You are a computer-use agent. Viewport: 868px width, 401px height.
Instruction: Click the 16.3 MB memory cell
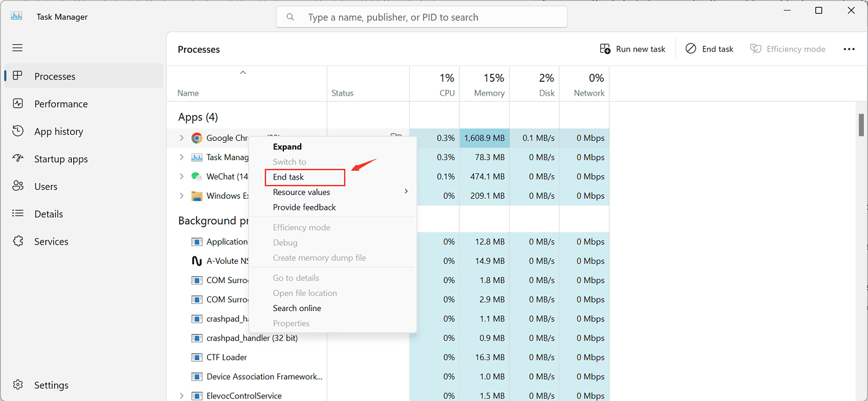click(485, 357)
